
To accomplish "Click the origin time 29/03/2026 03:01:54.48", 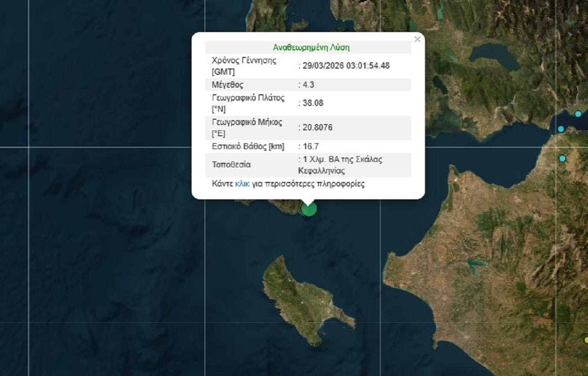I will 346,66.
